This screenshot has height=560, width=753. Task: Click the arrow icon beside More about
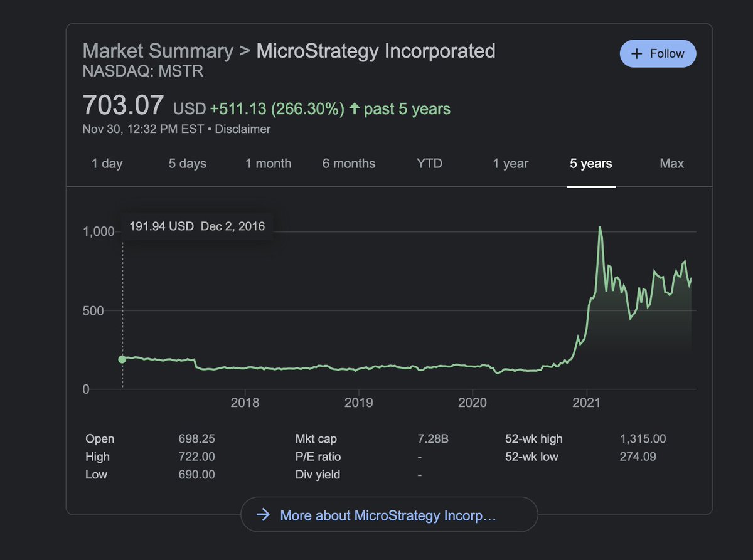(264, 515)
